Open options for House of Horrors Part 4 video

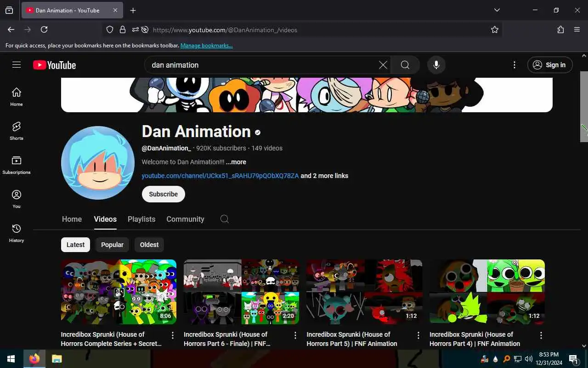(541, 335)
